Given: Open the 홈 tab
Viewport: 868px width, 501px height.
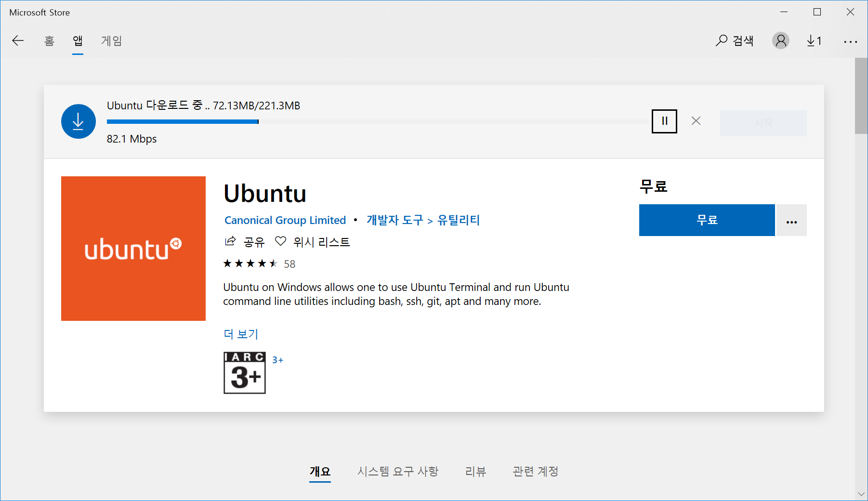Looking at the screenshot, I should click(x=49, y=41).
